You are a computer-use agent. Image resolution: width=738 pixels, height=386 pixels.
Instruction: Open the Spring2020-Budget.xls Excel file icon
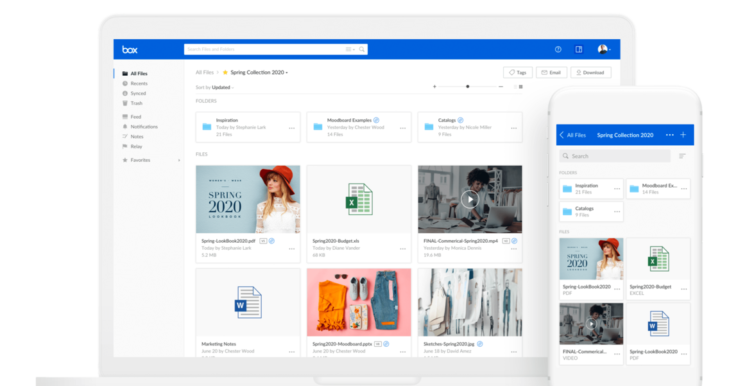360,200
